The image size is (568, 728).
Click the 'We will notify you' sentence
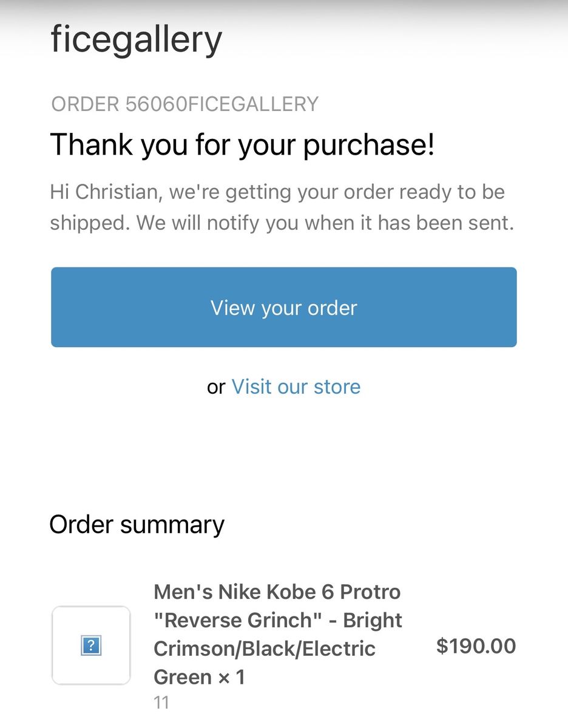click(x=325, y=223)
